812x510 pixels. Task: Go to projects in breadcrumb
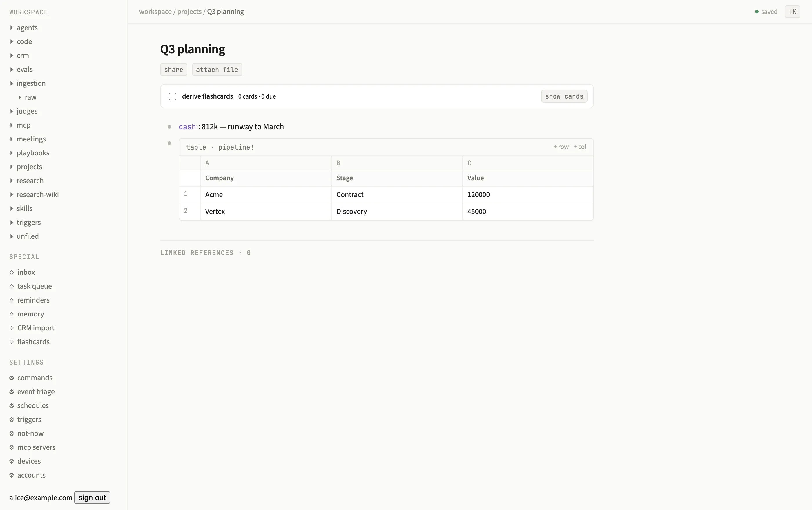click(x=189, y=12)
